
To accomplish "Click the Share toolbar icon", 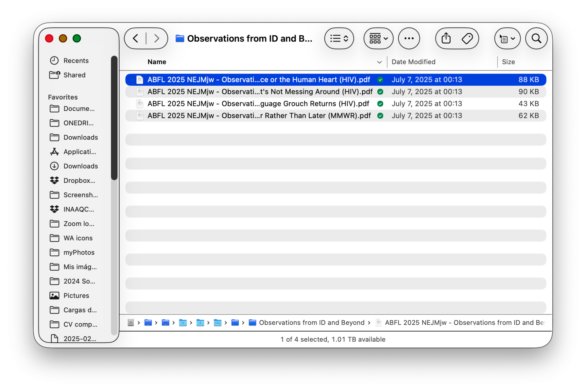I will [x=446, y=38].
